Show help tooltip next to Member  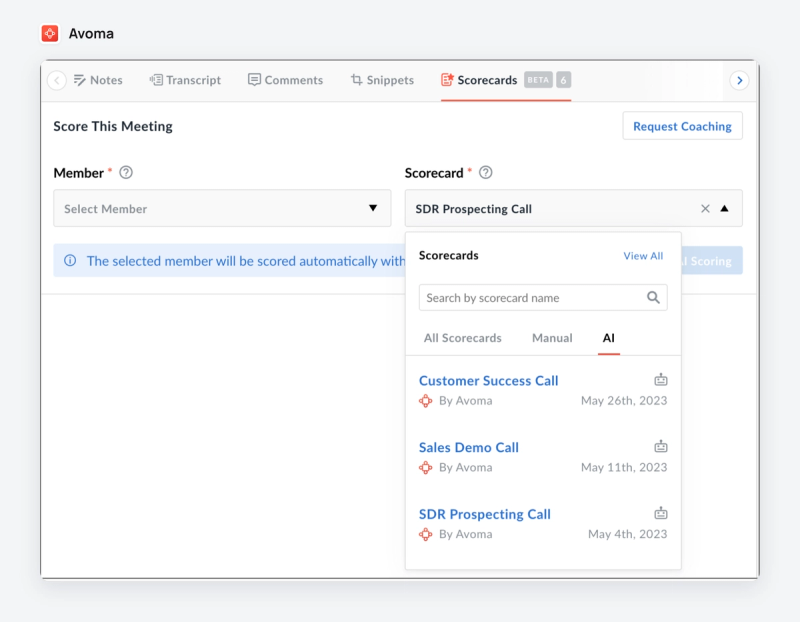point(126,173)
